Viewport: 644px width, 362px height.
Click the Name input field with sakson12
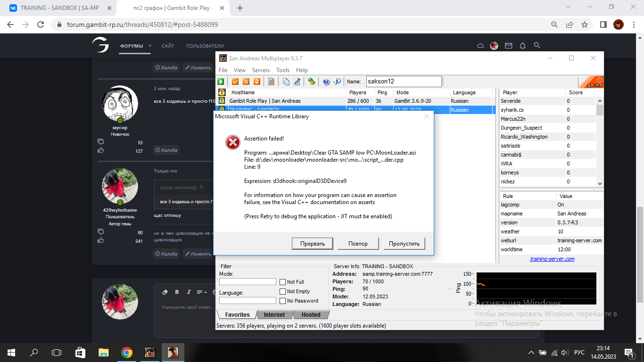tap(403, 82)
